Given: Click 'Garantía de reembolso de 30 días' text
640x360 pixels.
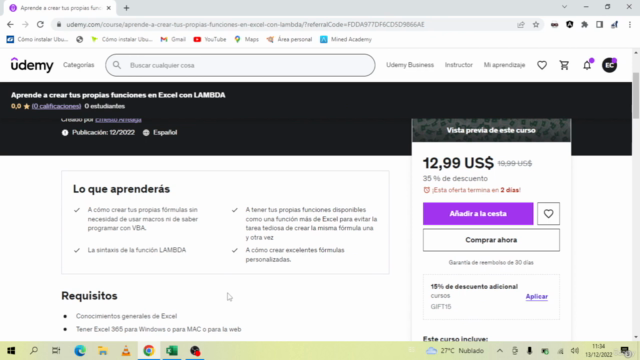Looking at the screenshot, I should 491,262.
